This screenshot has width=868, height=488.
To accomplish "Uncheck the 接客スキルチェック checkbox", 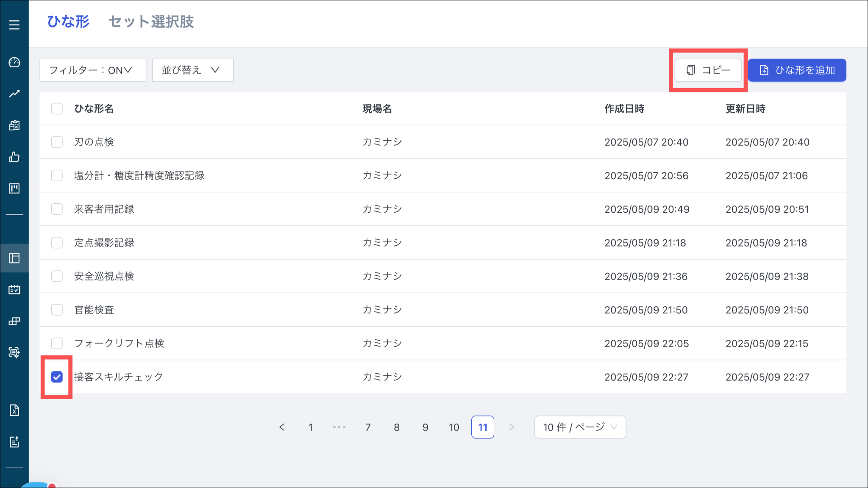I will (57, 377).
